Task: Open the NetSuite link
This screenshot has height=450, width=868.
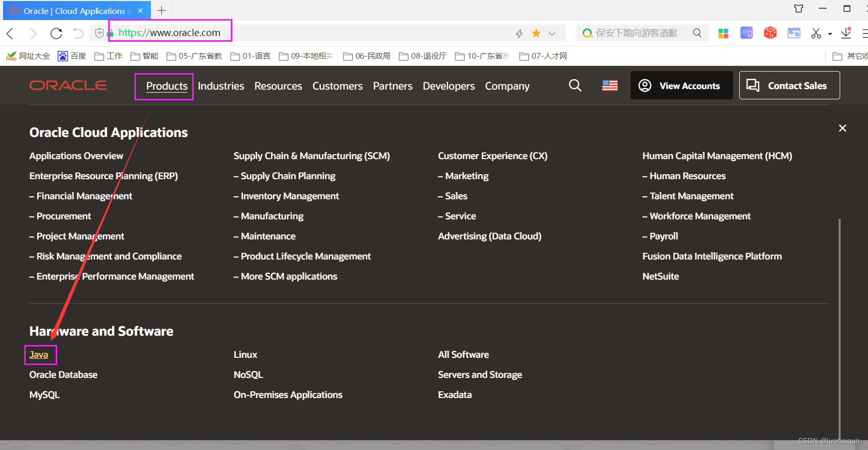Action: [660, 276]
